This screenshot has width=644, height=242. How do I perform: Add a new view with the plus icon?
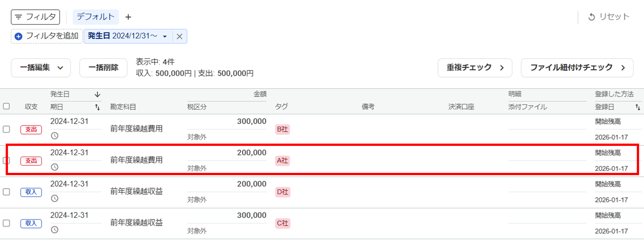pos(128,17)
